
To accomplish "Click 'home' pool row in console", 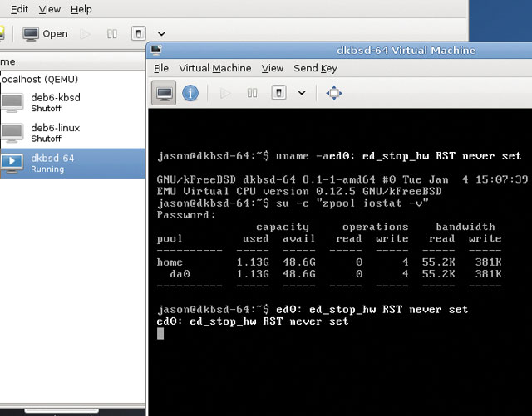I will 329,262.
